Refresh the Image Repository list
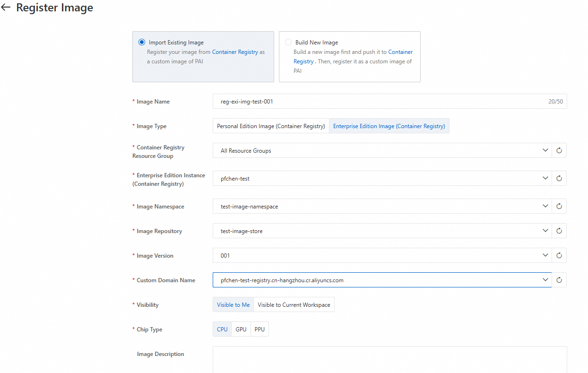 click(559, 231)
